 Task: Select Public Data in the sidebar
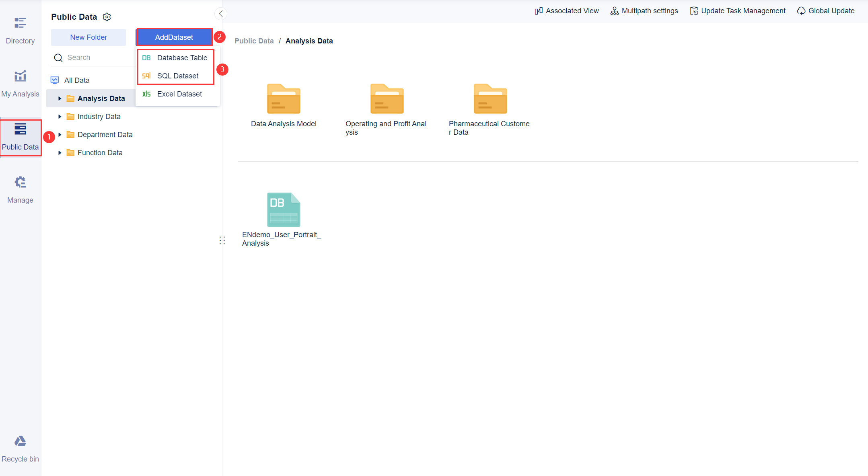click(20, 137)
